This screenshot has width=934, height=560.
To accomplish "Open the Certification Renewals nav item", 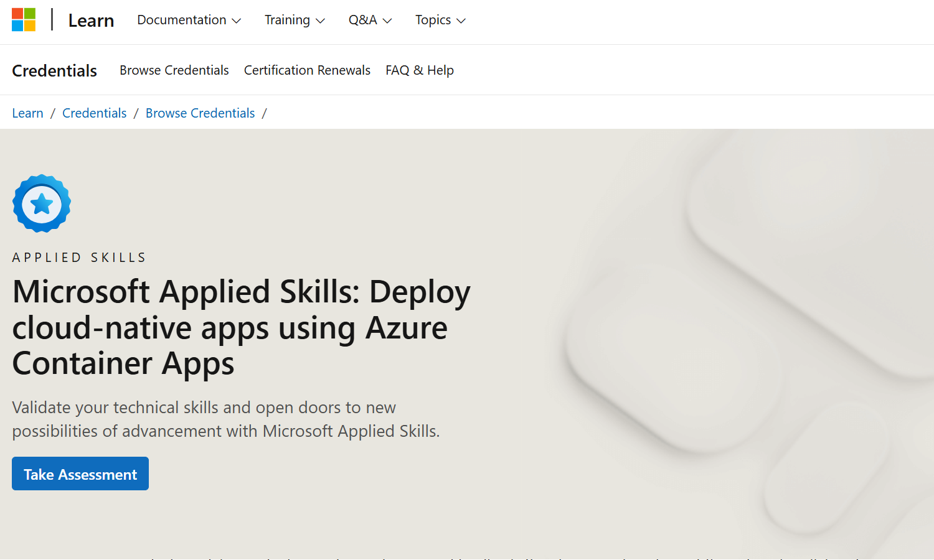I will tap(307, 70).
